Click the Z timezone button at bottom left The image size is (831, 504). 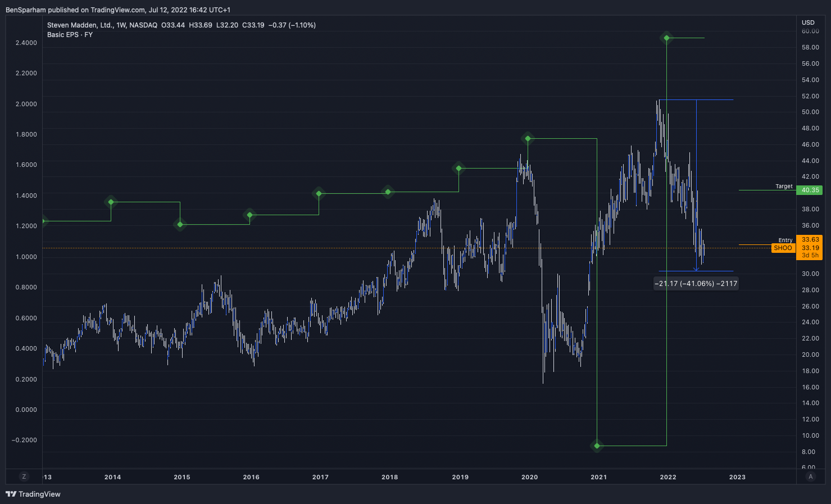coord(24,476)
